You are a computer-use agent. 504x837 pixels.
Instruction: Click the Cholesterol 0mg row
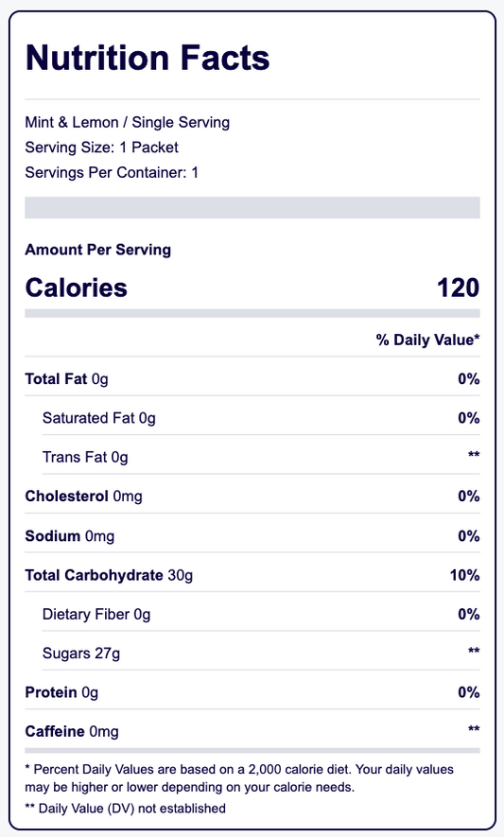252,497
